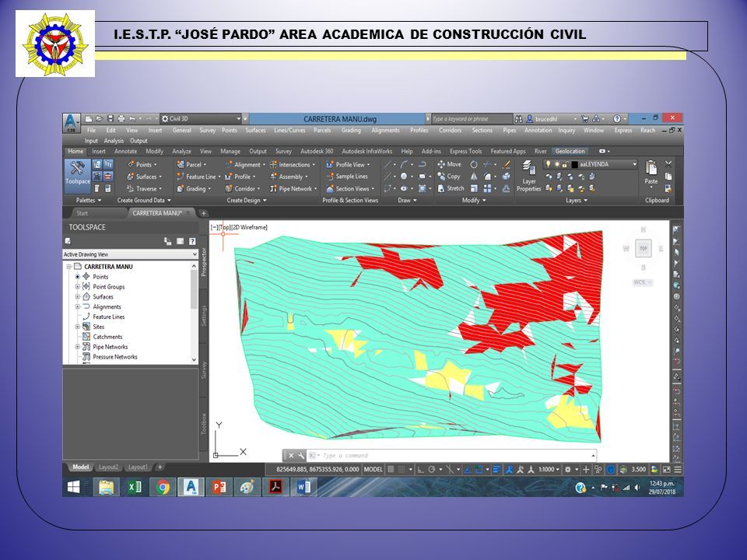The height and width of the screenshot is (560, 747).
Task: Toggle polar tracking in the status bar
Action: [x=432, y=470]
